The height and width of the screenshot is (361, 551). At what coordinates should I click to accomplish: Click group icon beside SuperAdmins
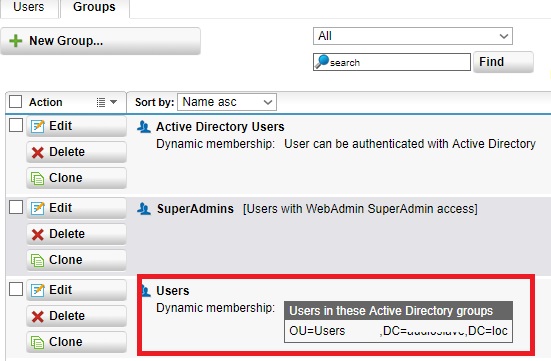point(144,209)
